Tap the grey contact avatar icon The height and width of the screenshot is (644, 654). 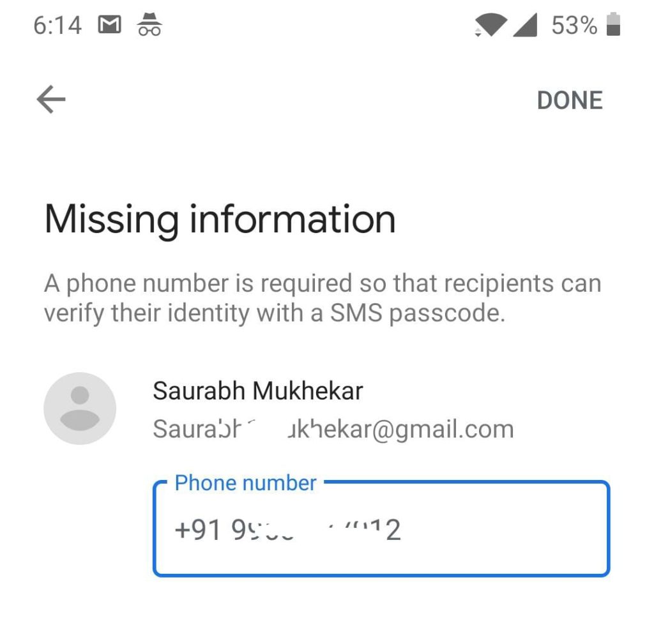pos(80,408)
